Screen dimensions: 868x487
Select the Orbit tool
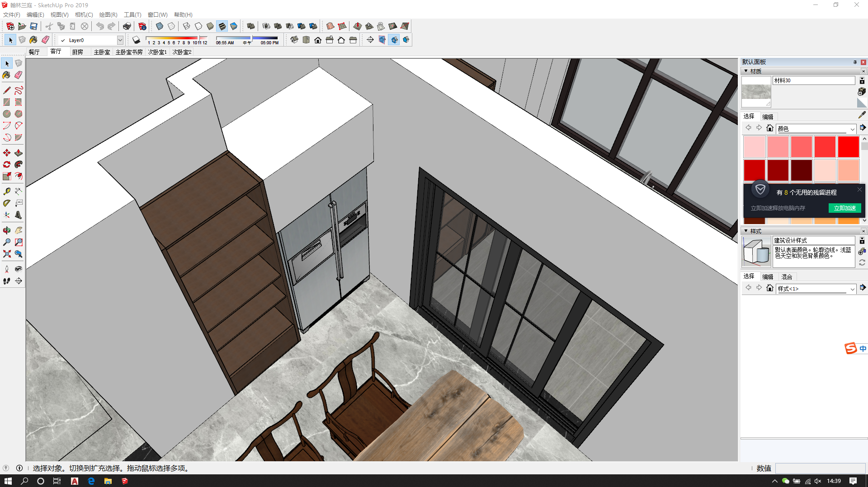tap(7, 230)
